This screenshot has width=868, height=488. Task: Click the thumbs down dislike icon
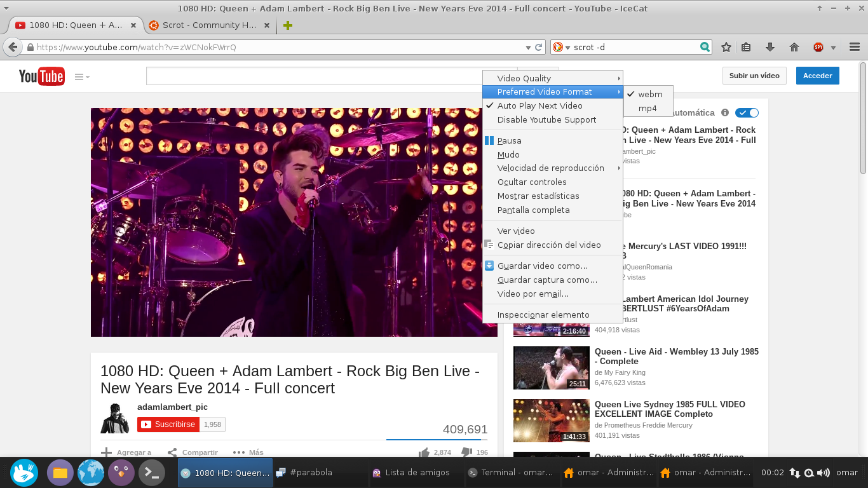point(466,452)
